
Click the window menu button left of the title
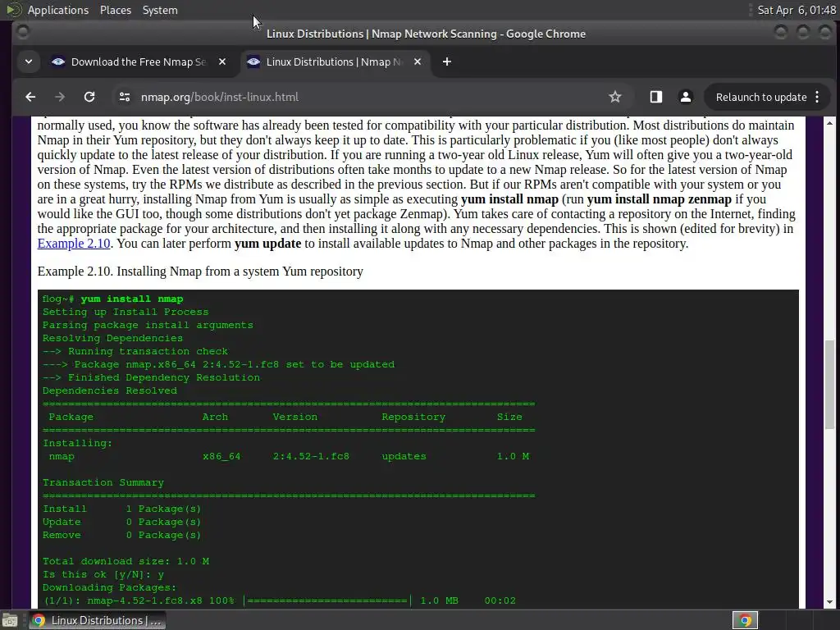pyautogui.click(x=22, y=32)
